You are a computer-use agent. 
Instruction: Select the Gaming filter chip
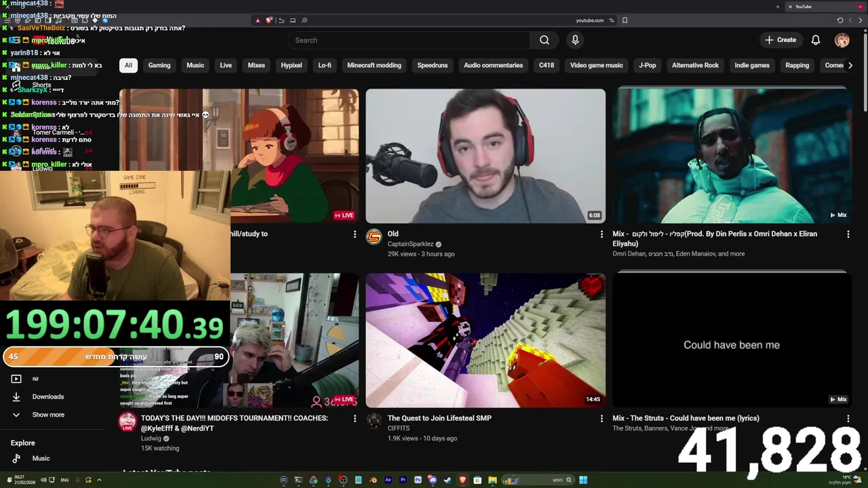(159, 65)
